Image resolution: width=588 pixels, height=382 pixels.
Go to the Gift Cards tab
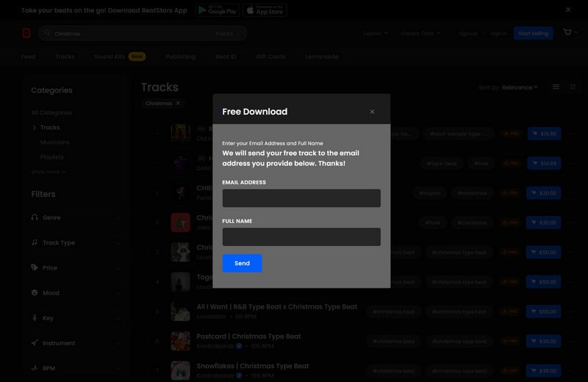pos(270,57)
